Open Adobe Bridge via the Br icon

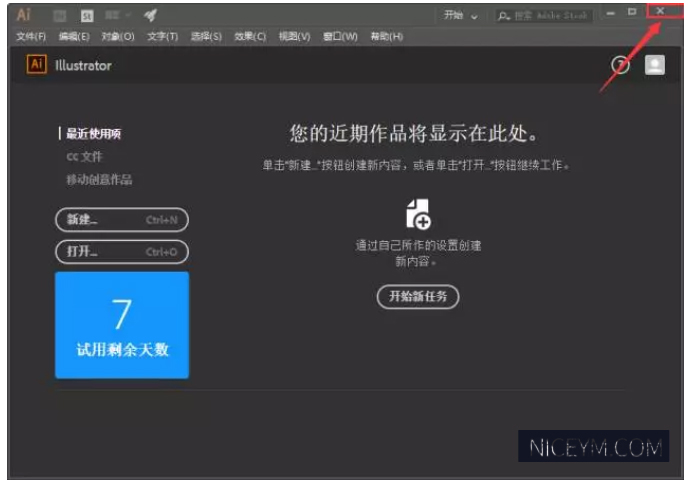click(x=60, y=16)
